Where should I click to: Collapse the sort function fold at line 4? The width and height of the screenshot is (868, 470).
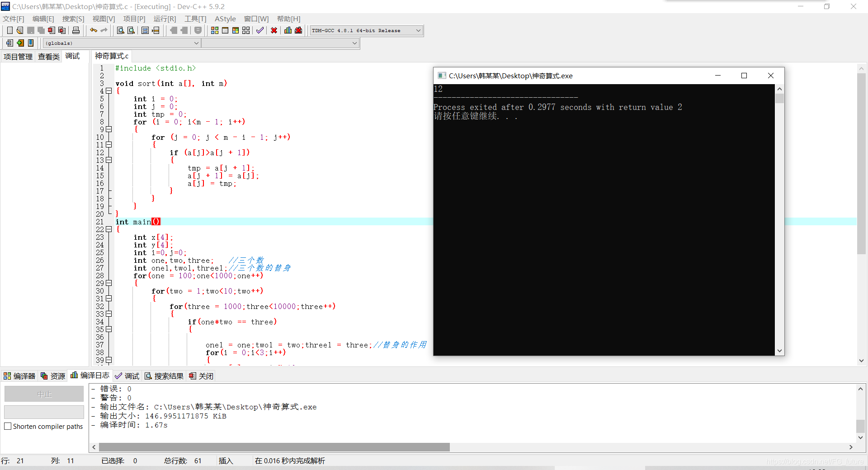click(109, 91)
